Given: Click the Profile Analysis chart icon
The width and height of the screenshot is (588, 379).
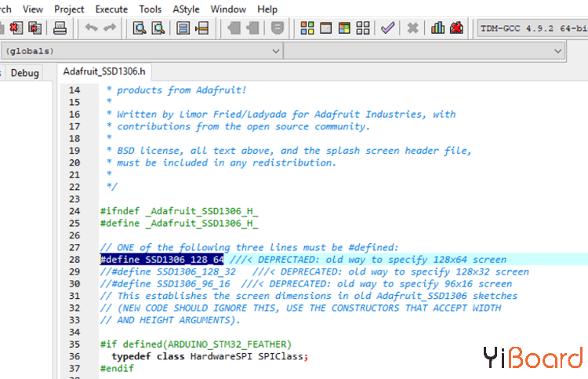Looking at the screenshot, I should point(438,29).
